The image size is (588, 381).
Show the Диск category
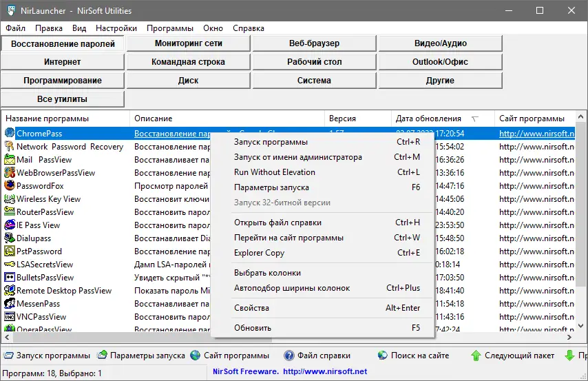(188, 81)
